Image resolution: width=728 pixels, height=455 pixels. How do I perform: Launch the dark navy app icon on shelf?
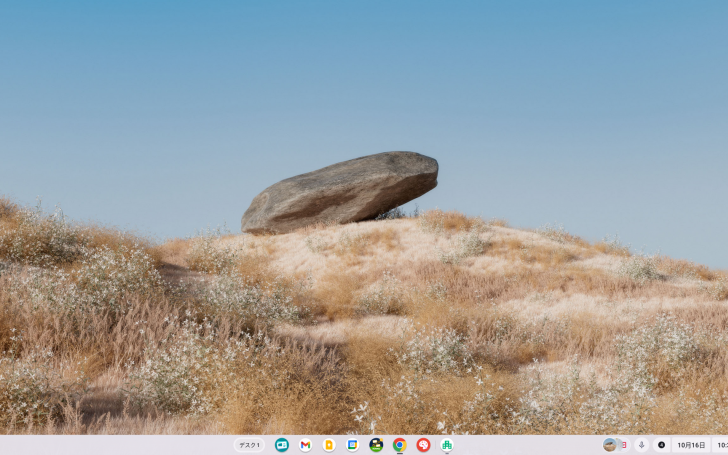click(x=376, y=445)
